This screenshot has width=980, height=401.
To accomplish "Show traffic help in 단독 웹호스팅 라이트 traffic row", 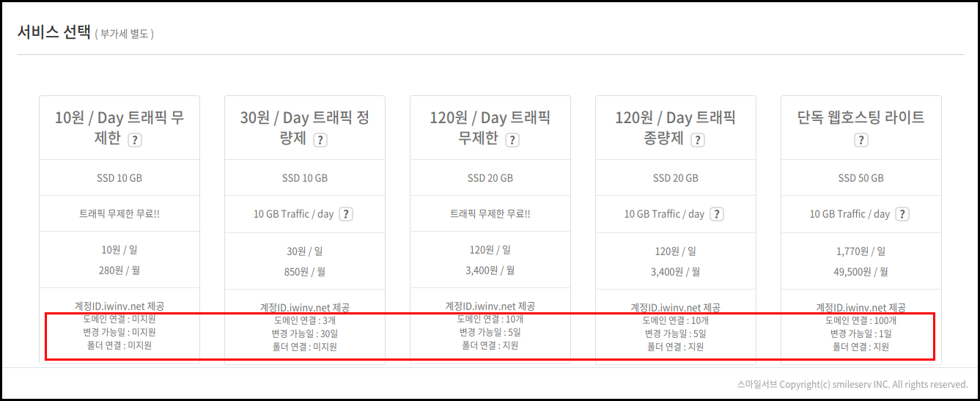I will pos(902,214).
